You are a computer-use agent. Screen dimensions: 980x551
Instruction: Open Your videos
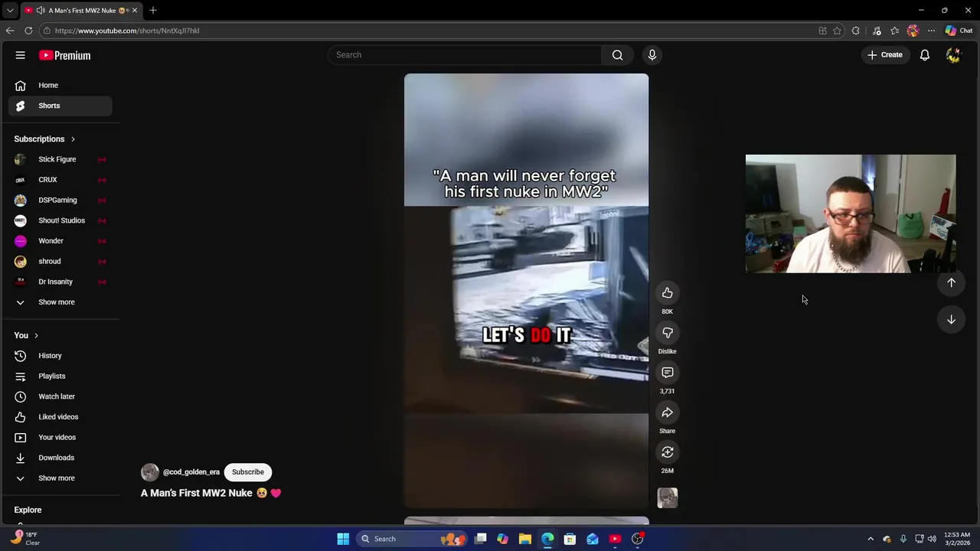pos(60,438)
